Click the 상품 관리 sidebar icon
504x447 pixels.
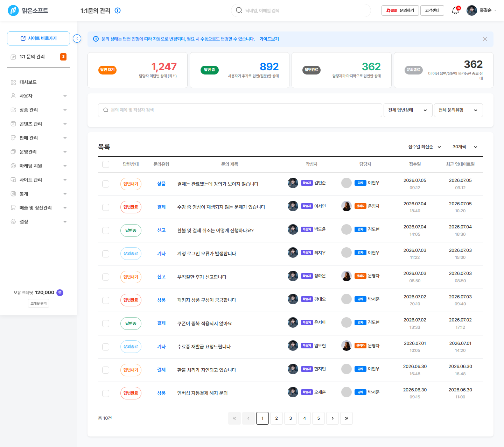tap(13, 110)
